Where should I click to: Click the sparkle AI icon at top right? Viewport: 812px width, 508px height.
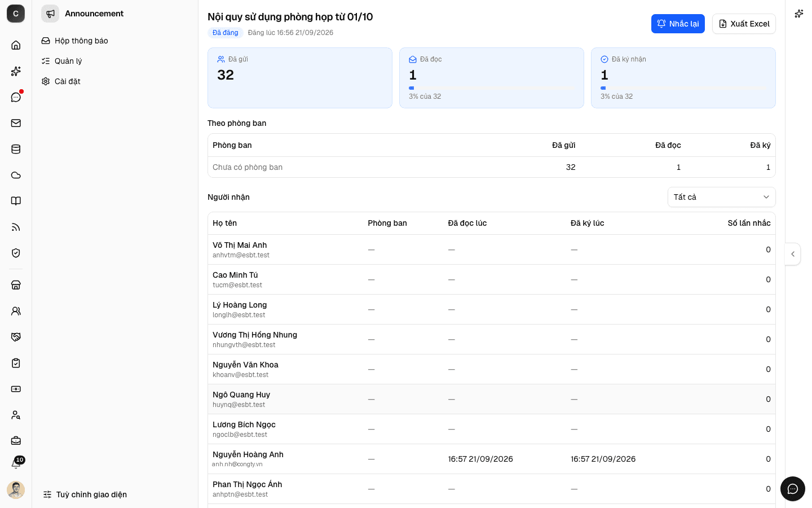pos(799,14)
